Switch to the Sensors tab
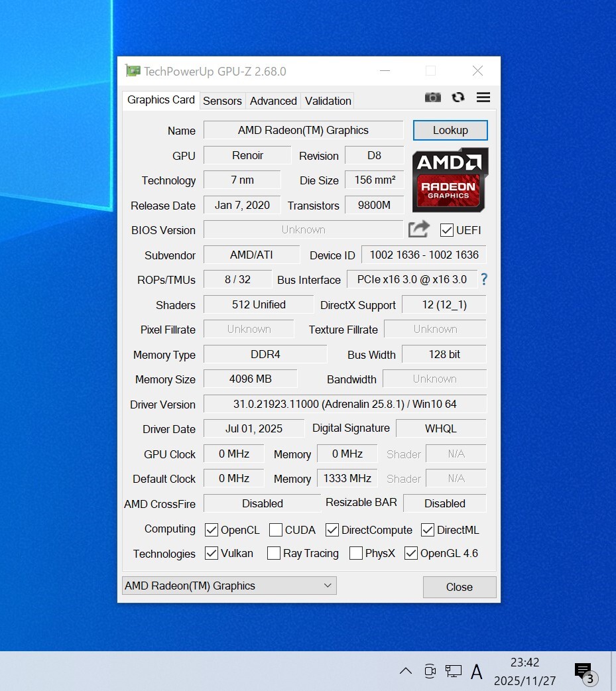Screen dimensions: 616x691 pyautogui.click(x=222, y=101)
